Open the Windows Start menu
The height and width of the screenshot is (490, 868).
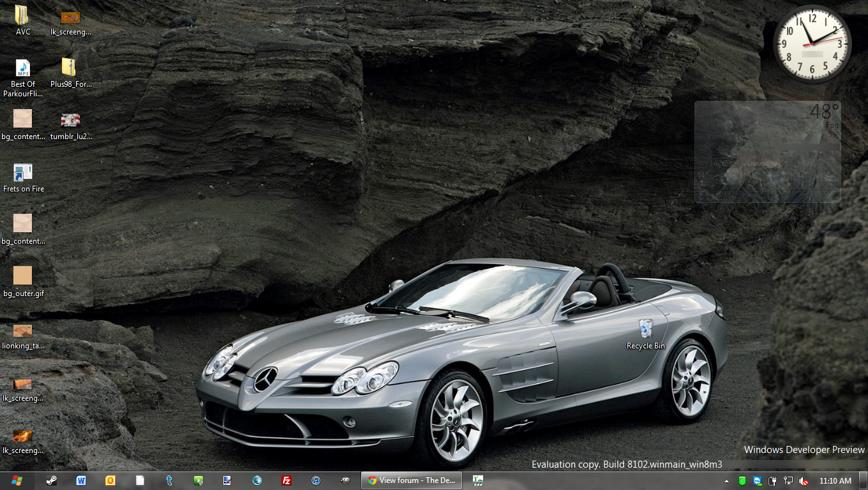[x=16, y=480]
